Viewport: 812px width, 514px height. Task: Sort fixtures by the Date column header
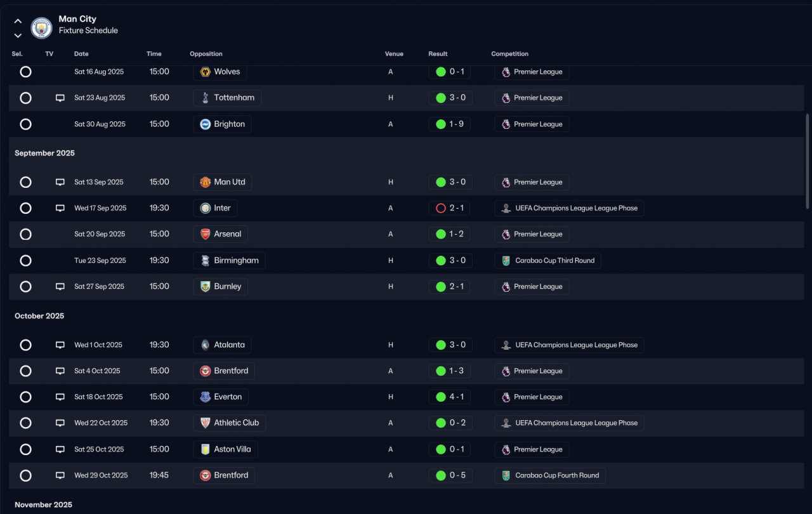81,54
